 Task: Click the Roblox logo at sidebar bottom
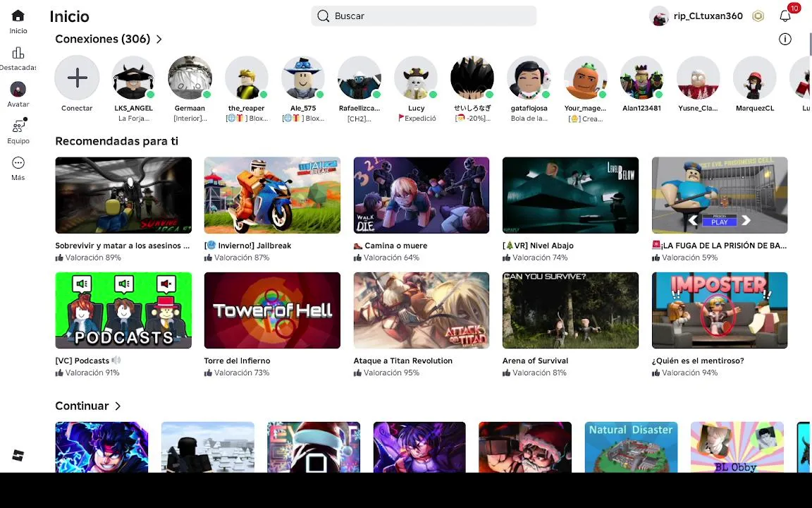tap(18, 455)
